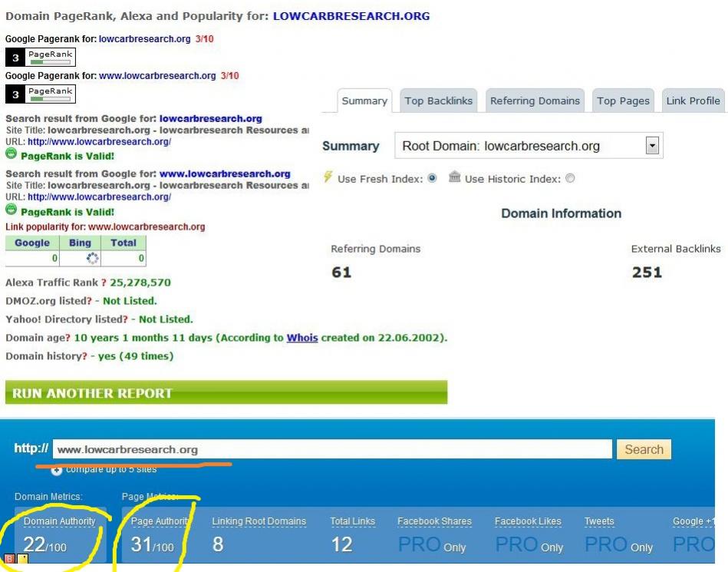Screen dimensions: 728x572
Task: Click the red B icon at bottom-left
Action: coord(9,558)
